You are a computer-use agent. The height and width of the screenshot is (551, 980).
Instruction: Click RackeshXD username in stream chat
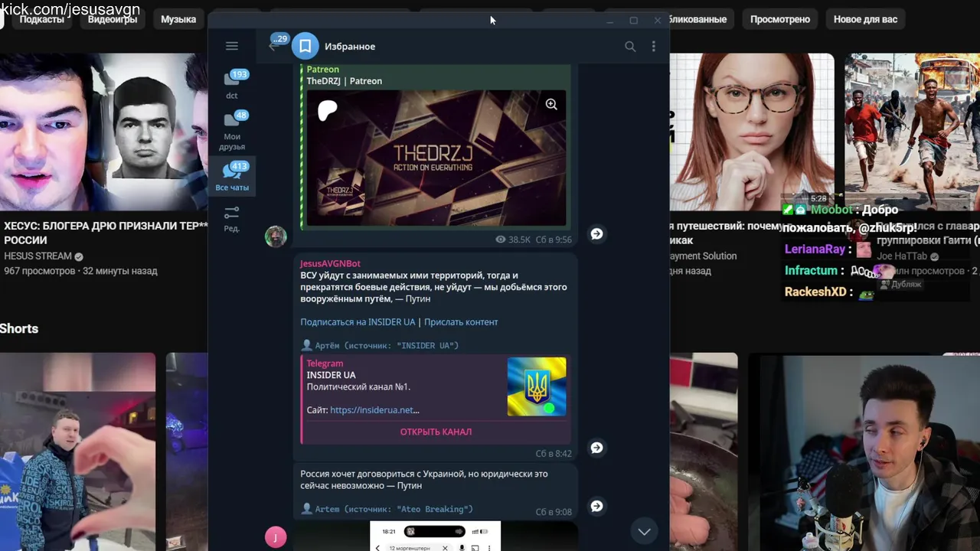815,292
